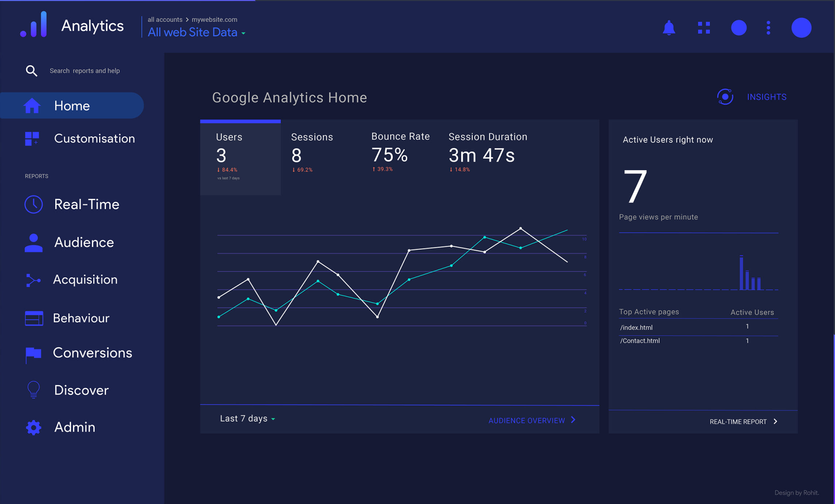835x504 pixels.
Task: Click the Search reports and help field
Action: click(84, 71)
